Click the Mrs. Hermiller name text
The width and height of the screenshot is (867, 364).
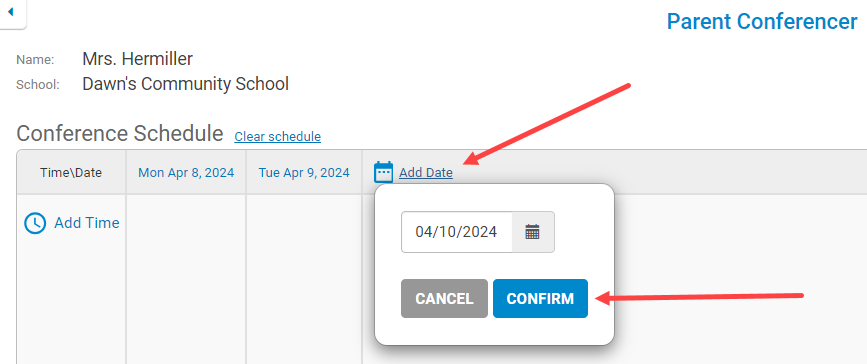[138, 58]
